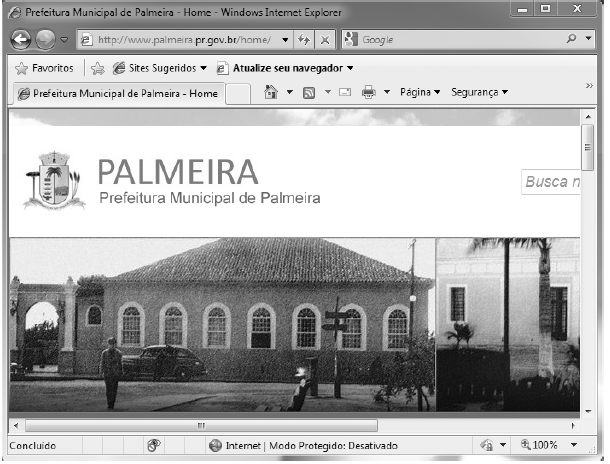The image size is (610, 464).
Task: Click the popup blocker status bar icon
Action: pos(154,445)
